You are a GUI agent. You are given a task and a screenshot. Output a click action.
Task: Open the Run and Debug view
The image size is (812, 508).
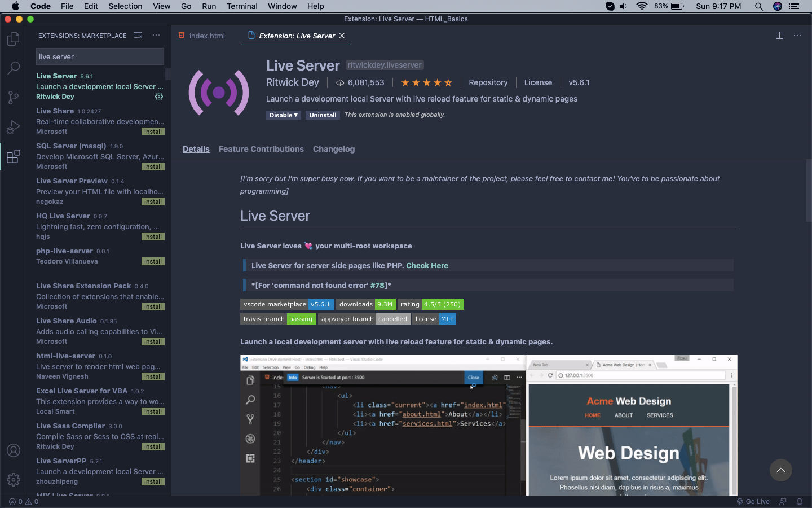(14, 127)
